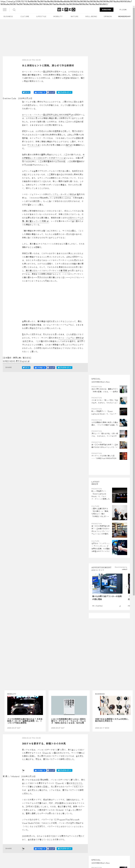Open the 300ドルを要求する trojan article headline
Image resolution: width=135 pixels, height=868 pixels.
point(44,744)
